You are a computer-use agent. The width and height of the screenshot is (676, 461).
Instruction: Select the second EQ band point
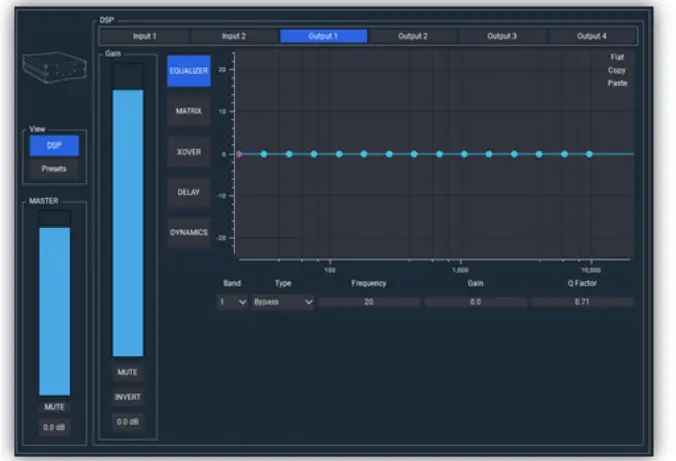pyautogui.click(x=264, y=154)
